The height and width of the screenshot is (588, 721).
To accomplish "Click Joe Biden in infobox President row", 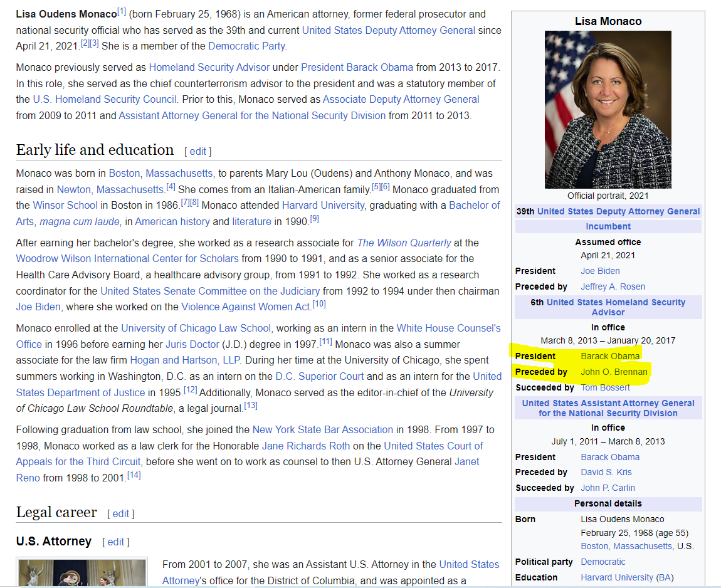I will [600, 271].
